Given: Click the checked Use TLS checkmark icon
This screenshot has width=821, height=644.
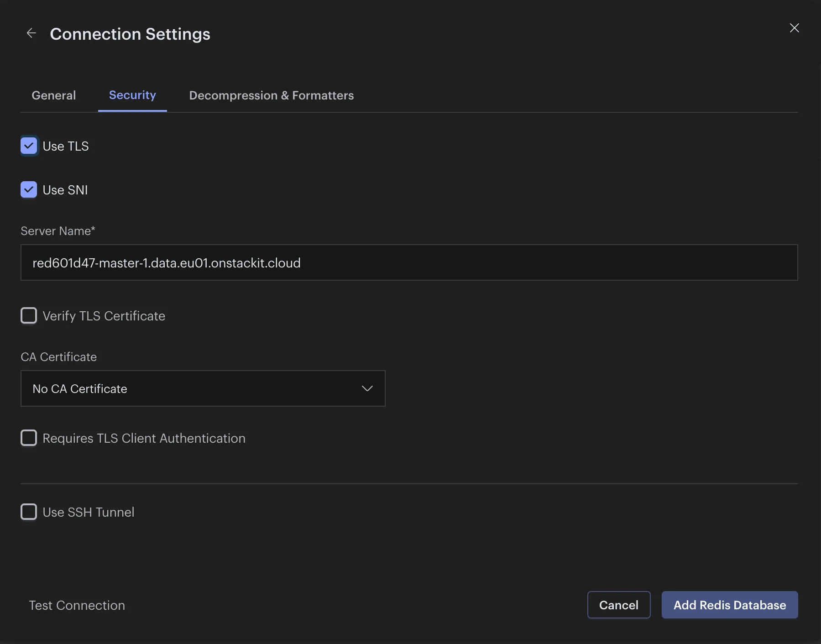Looking at the screenshot, I should (x=29, y=146).
